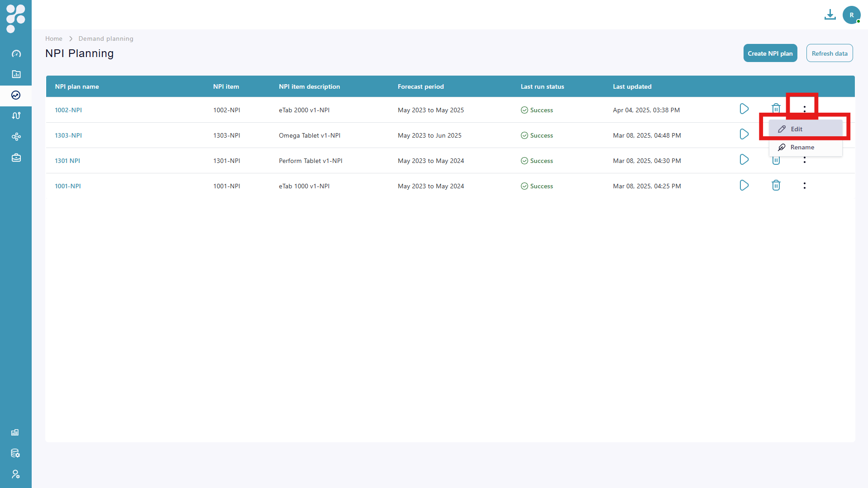
Task: Click the NPI plan name column header
Action: pos(77,86)
